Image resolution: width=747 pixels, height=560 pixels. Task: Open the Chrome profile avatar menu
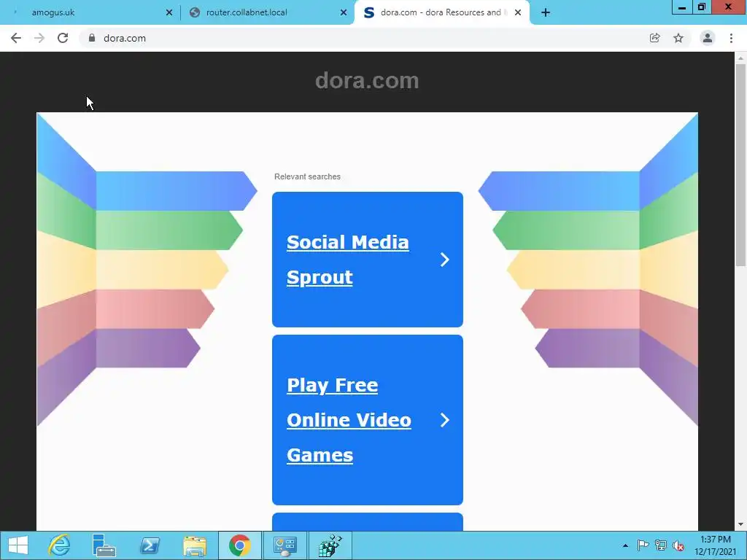click(708, 38)
